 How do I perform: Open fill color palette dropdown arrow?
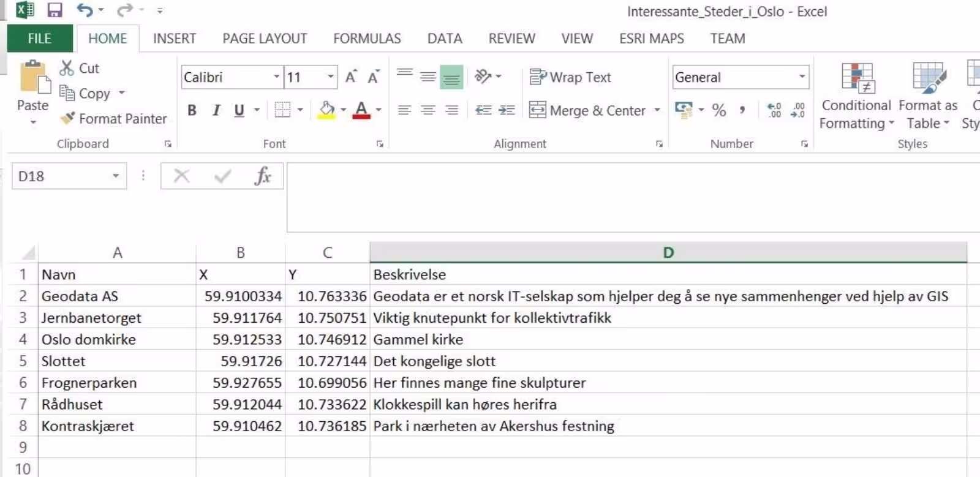coord(343,110)
